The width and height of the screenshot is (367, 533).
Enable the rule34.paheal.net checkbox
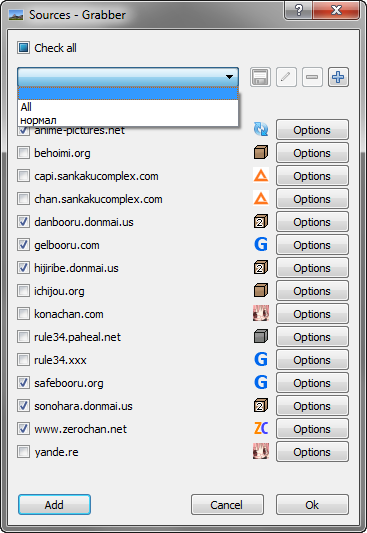(x=23, y=337)
